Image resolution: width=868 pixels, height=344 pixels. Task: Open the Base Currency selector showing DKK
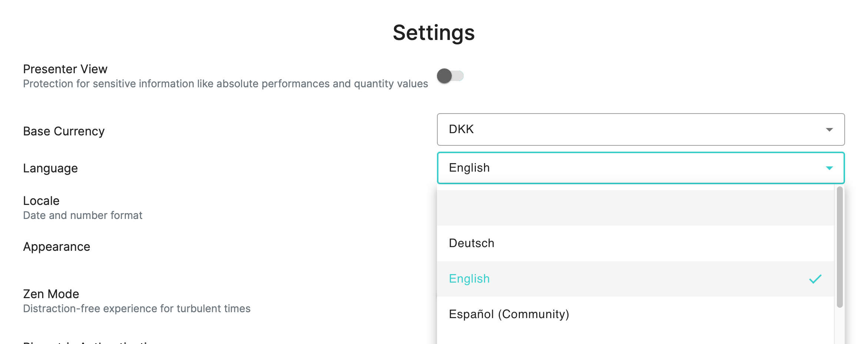coord(630,129)
